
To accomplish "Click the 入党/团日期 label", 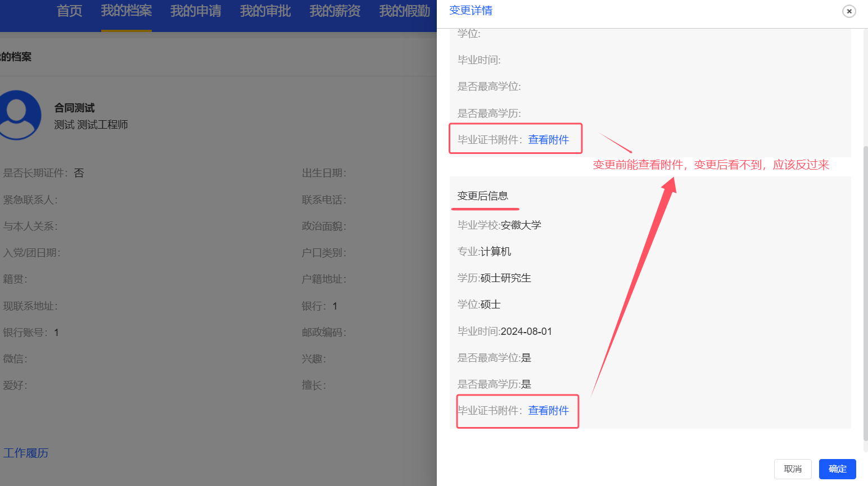I will pyautogui.click(x=31, y=253).
